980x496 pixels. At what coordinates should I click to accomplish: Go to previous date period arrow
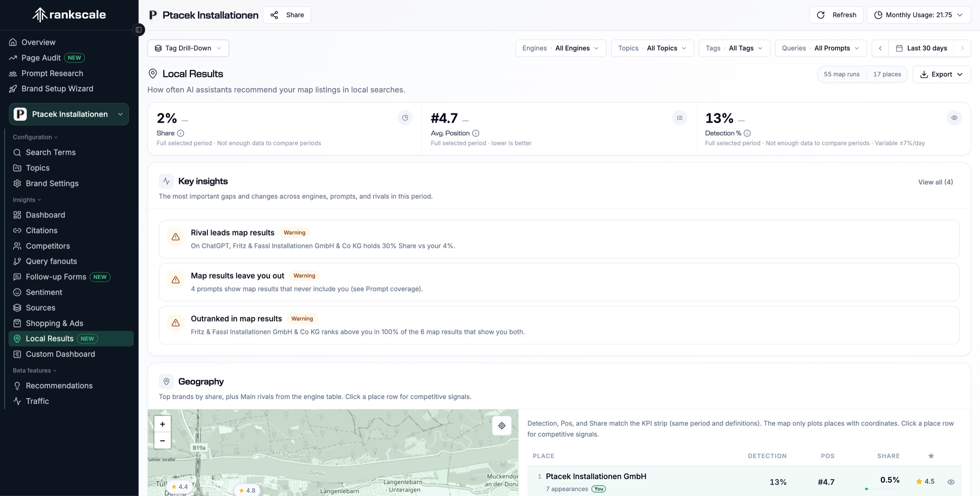pos(880,48)
